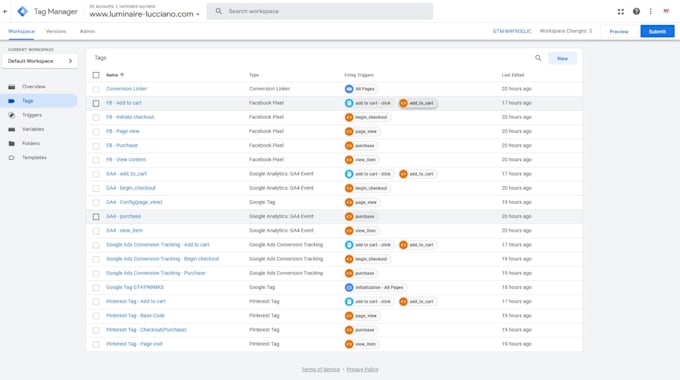Sort tags by the Name column header
This screenshot has height=380, width=680.
click(115, 75)
